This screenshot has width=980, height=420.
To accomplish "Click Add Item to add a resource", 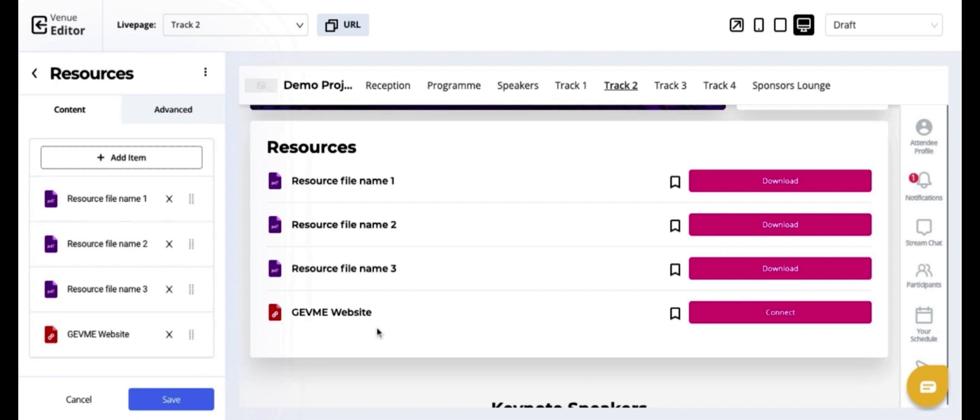I will click(x=121, y=157).
